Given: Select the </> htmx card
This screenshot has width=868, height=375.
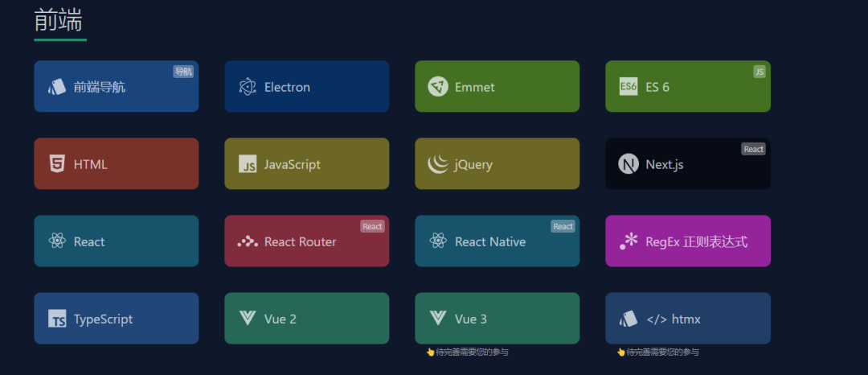Looking at the screenshot, I should 688,319.
